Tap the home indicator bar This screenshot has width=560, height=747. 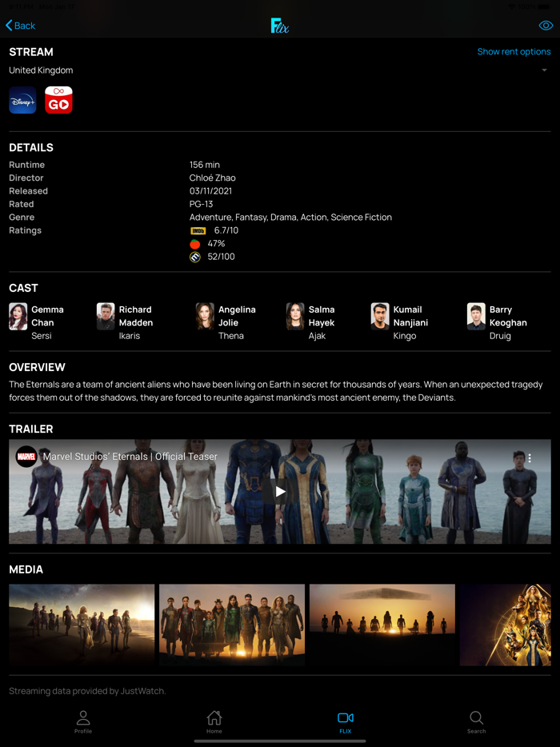coord(280,741)
